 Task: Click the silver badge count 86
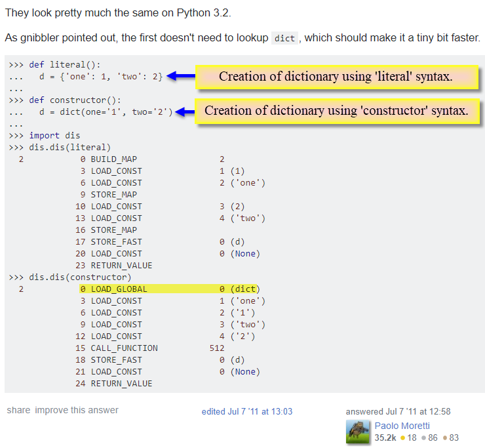432,438
